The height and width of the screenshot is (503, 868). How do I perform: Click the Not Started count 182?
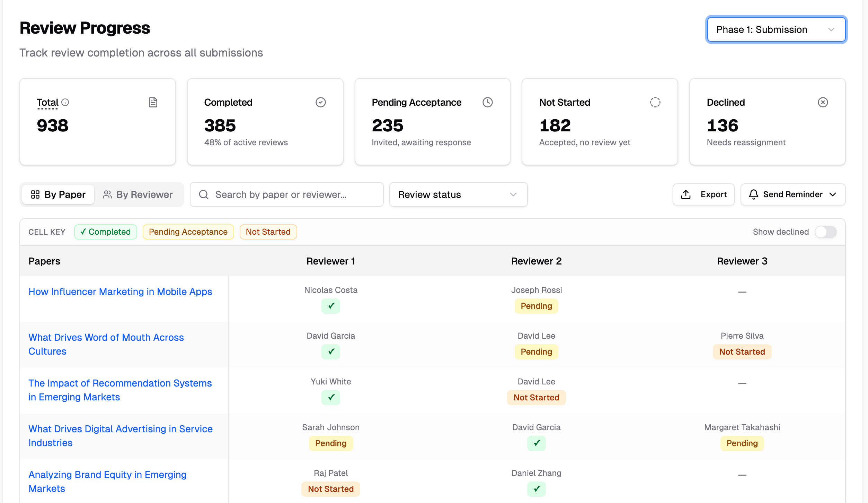(x=555, y=125)
